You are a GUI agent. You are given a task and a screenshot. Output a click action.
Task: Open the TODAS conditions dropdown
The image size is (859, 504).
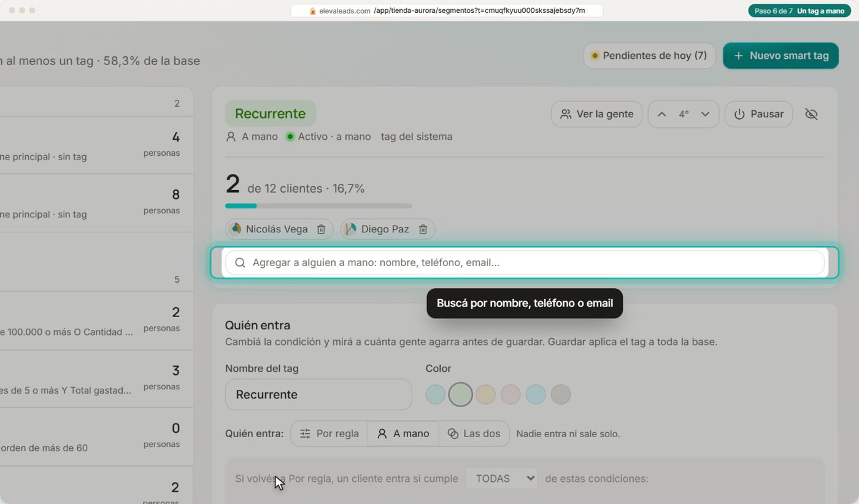[x=501, y=478]
